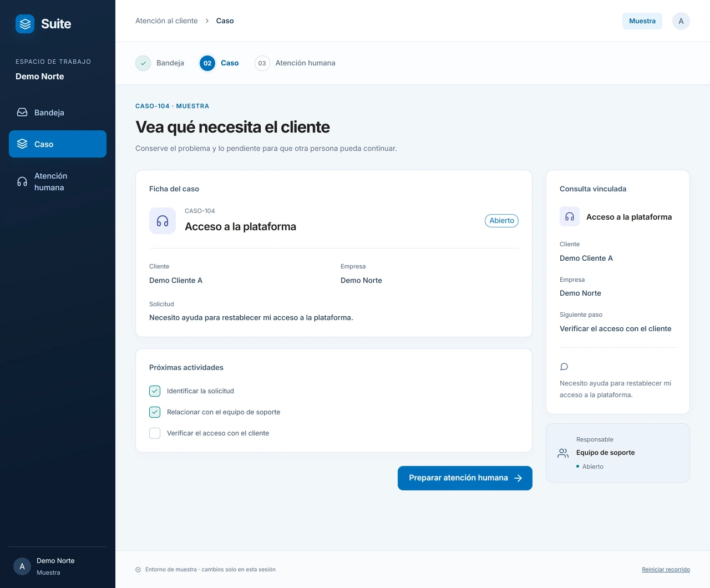Click the check icon beside Entorno de muestra
This screenshot has height=588, width=710.
click(x=138, y=570)
